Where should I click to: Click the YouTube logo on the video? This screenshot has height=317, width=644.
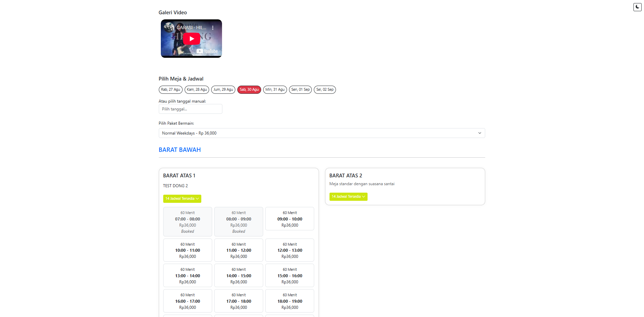[207, 51]
